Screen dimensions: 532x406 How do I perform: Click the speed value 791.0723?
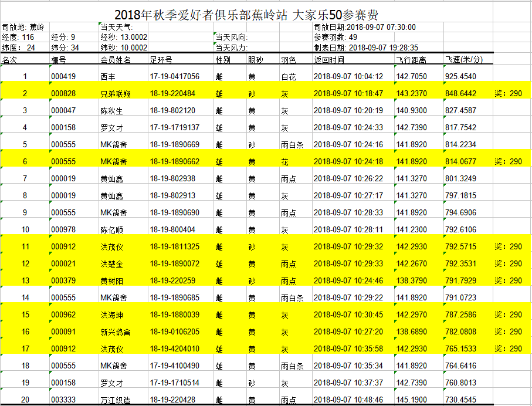(460, 297)
